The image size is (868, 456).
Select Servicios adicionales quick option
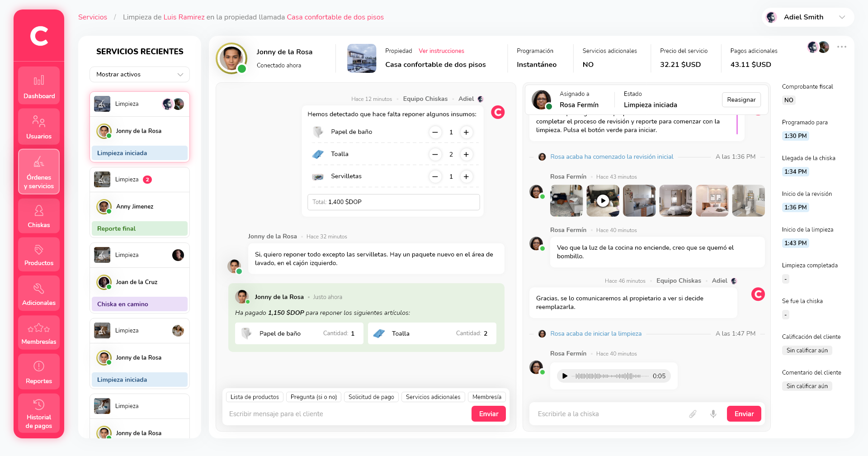(433, 397)
